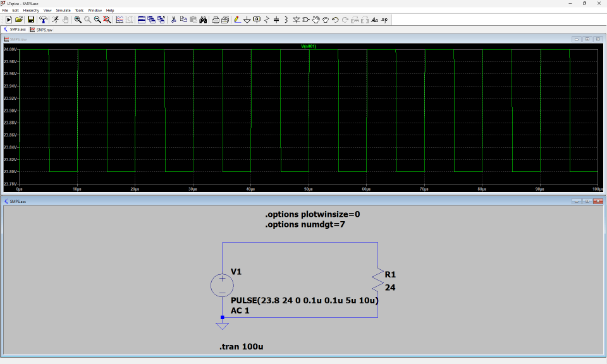The height and width of the screenshot is (364, 607).
Task: Click the .options numdgt=7 directive
Action: pos(305,224)
